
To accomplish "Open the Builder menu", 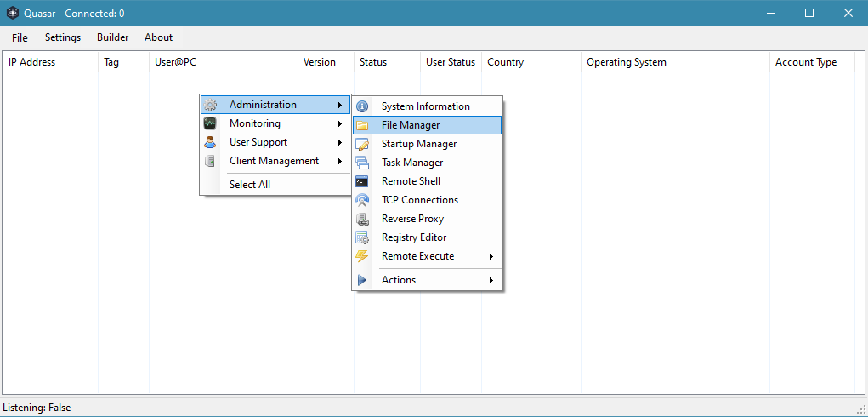I will tap(113, 37).
